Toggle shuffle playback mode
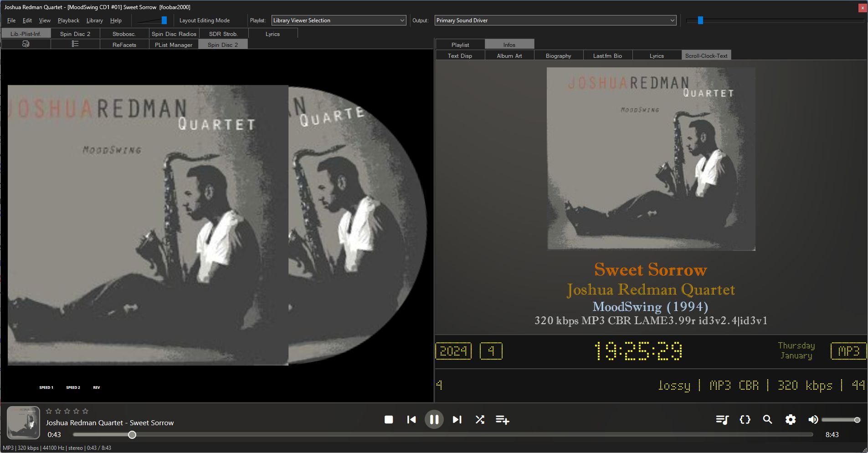 (480, 419)
